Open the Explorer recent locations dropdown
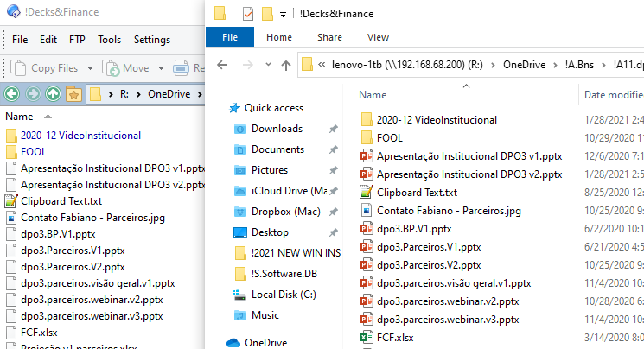The width and height of the screenshot is (644, 349). (267, 66)
